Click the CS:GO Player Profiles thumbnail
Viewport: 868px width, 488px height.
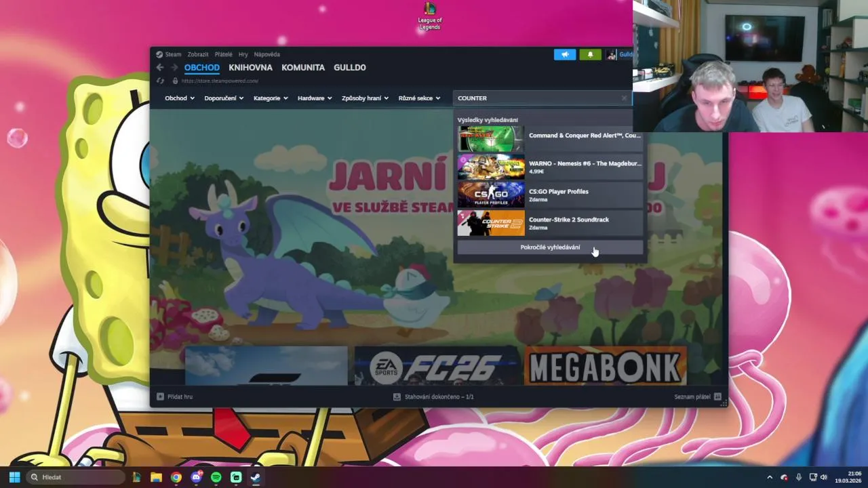pyautogui.click(x=491, y=195)
